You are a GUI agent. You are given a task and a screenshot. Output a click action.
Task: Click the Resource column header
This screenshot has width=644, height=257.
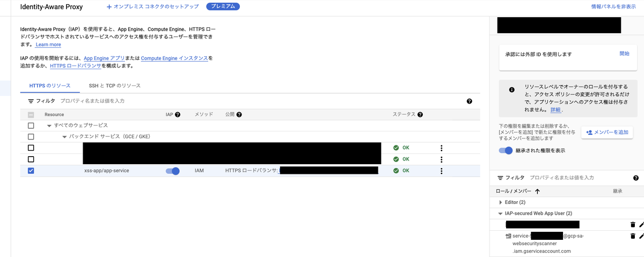54,114
